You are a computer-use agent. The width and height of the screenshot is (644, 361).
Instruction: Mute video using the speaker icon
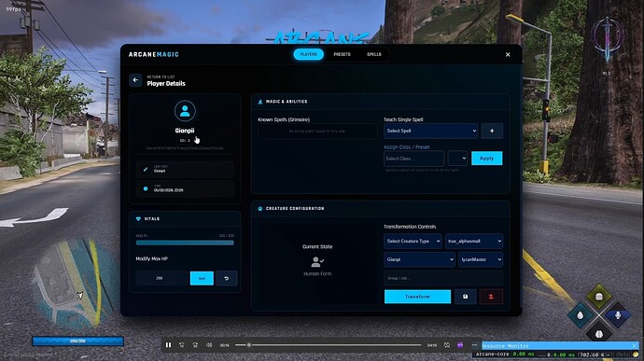click(x=209, y=345)
